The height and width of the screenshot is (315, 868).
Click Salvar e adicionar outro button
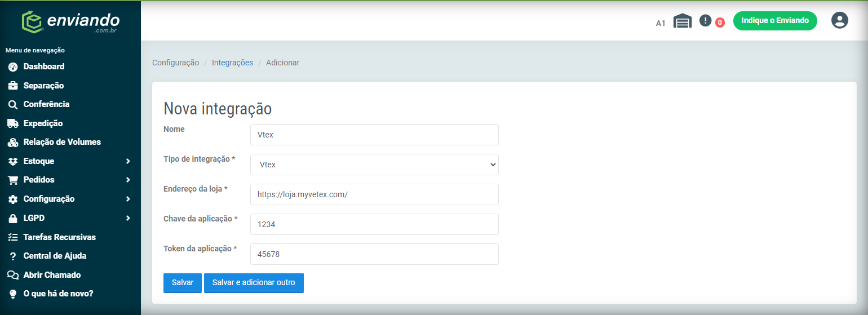pos(254,283)
